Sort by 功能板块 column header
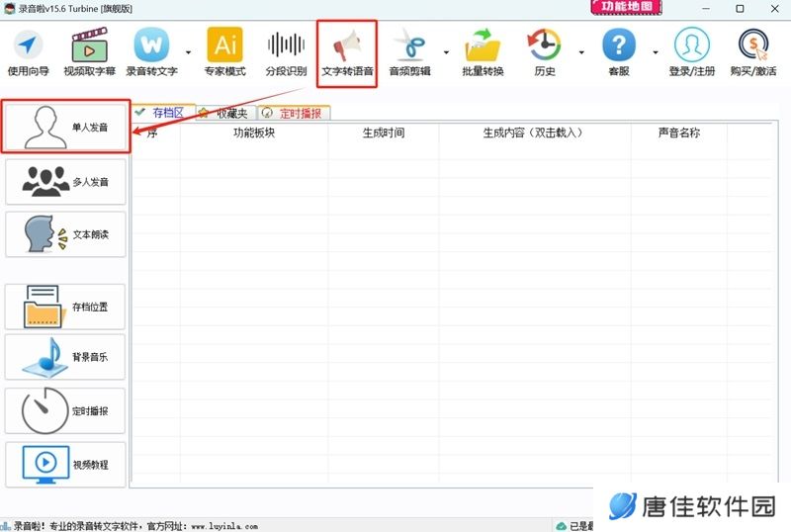 (254, 133)
